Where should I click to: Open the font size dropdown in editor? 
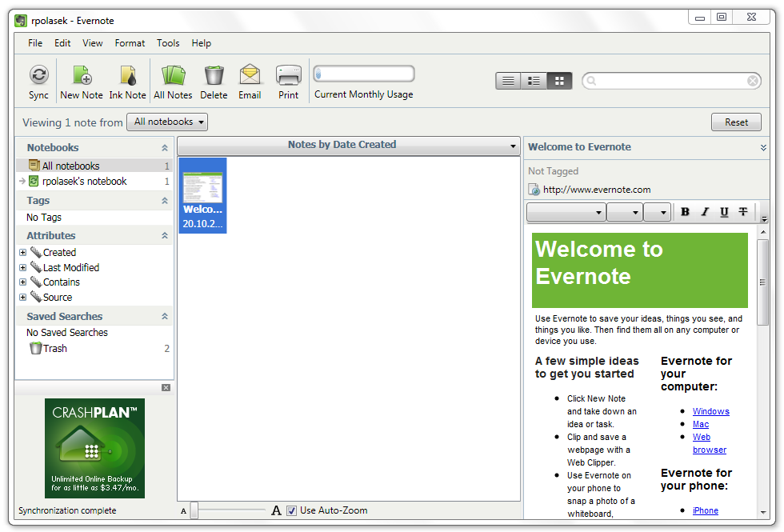click(x=625, y=212)
